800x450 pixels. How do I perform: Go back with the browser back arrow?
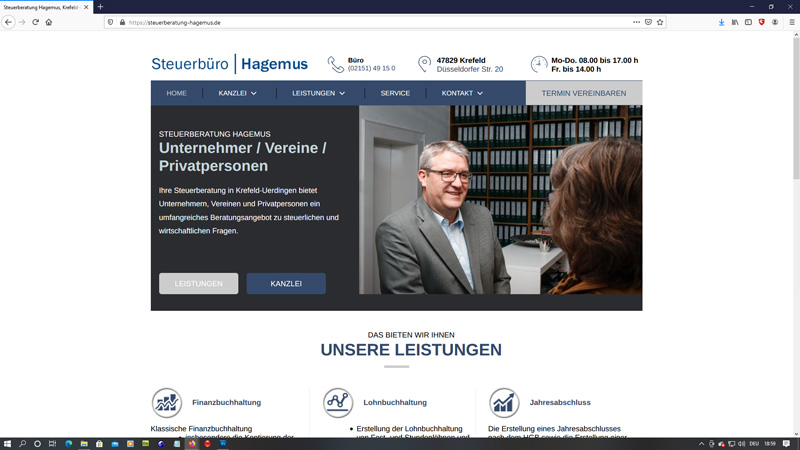[8, 22]
